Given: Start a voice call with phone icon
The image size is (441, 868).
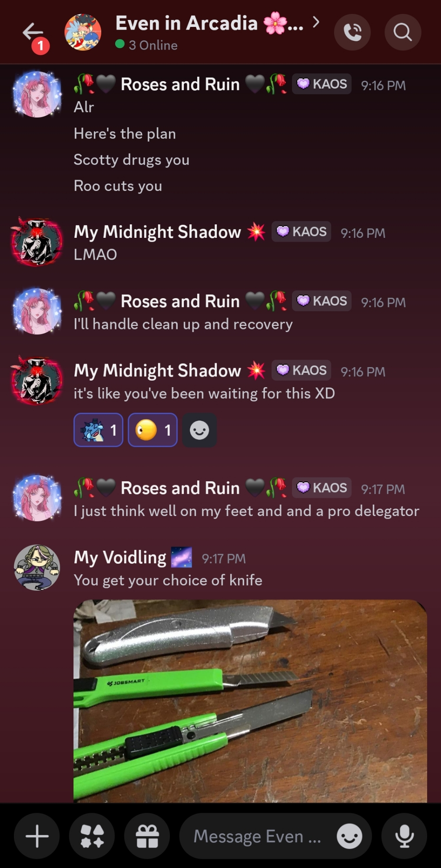Looking at the screenshot, I should [x=352, y=32].
